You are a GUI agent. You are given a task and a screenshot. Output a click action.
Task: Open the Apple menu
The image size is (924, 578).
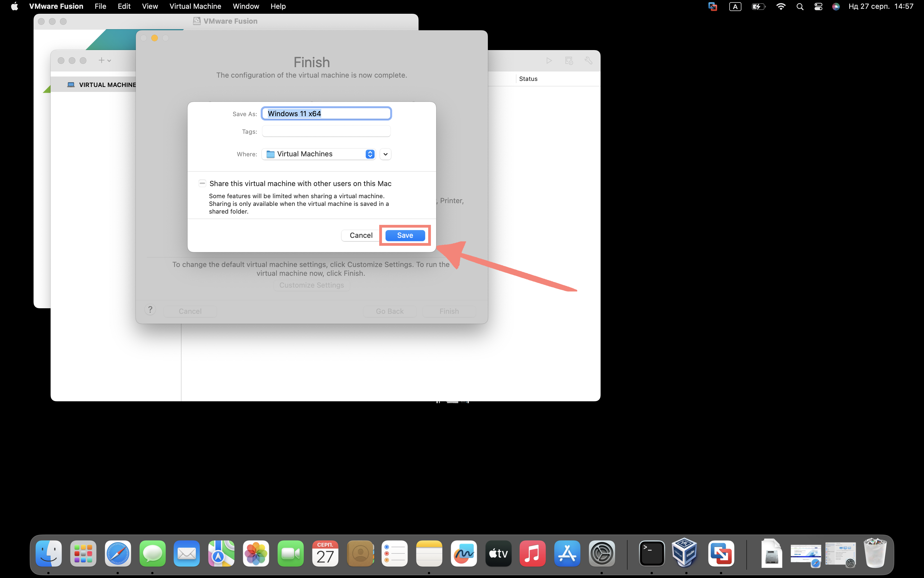click(x=15, y=6)
